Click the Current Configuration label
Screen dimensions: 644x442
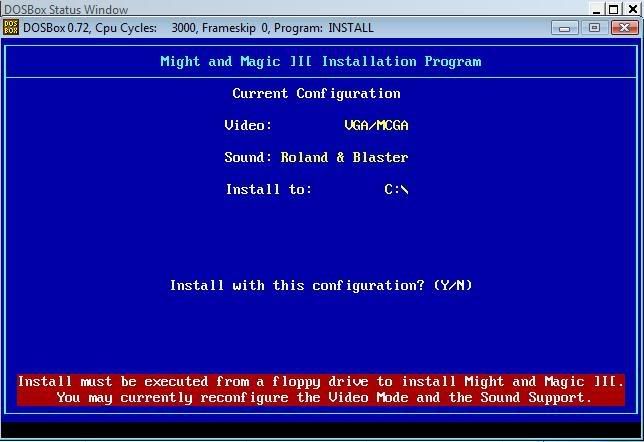pyautogui.click(x=316, y=94)
